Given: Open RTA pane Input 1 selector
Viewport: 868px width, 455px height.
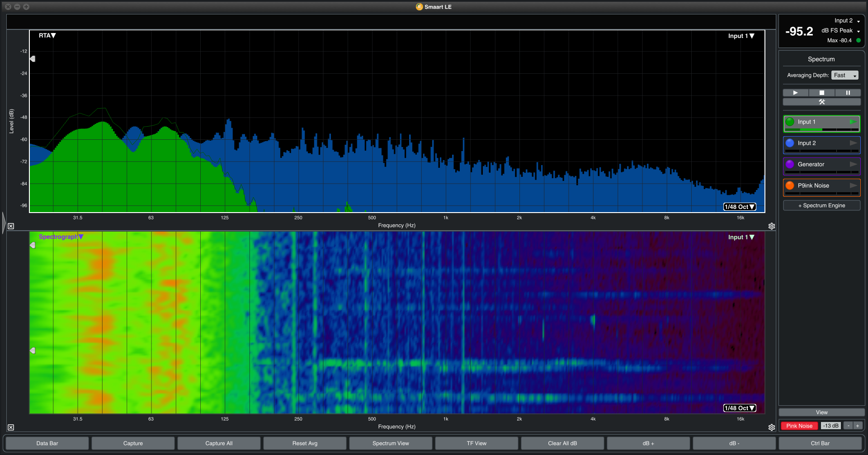Looking at the screenshot, I should coord(741,36).
